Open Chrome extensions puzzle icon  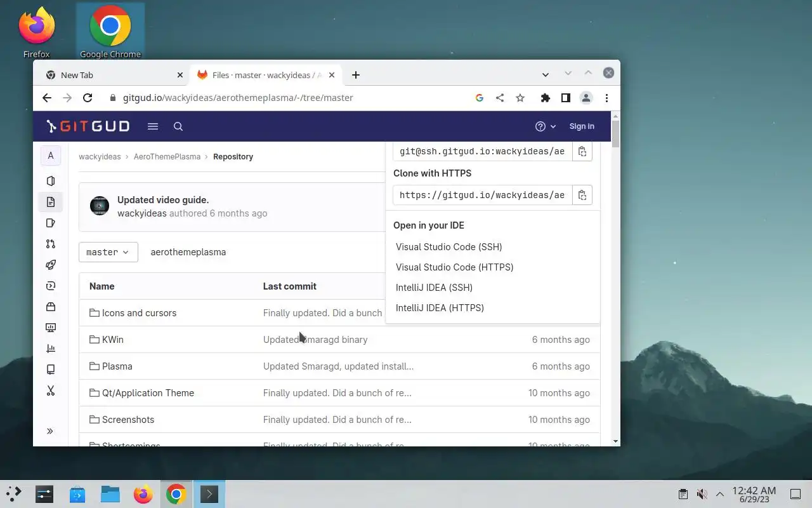(546, 98)
